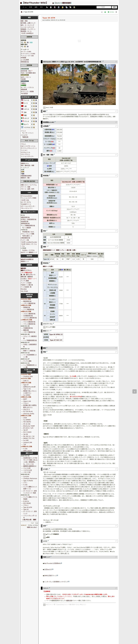Expand the Ver2.7以前 collapsed section
The image size is (138, 644).
pos(44,108)
